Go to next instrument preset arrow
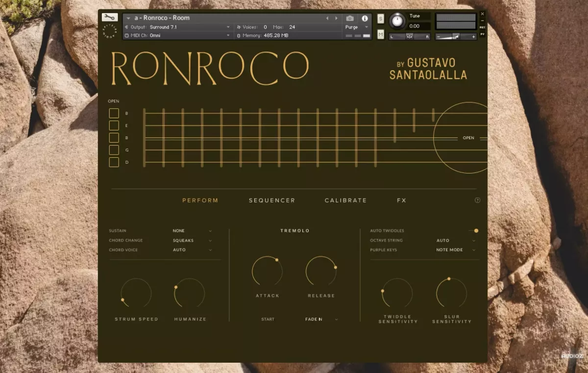588x373 pixels. coord(336,18)
